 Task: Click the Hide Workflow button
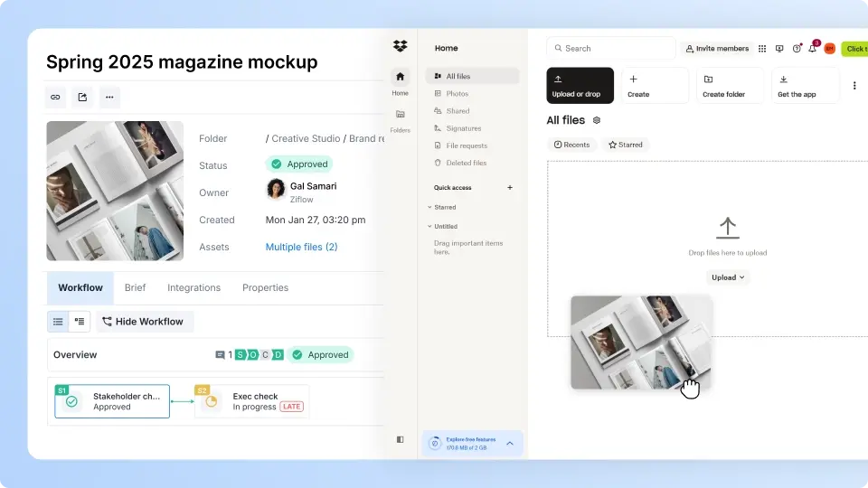click(x=143, y=321)
